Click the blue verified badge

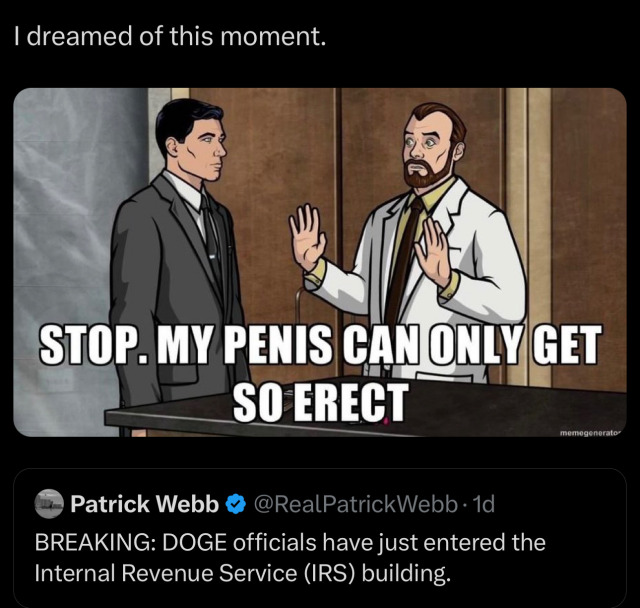(236, 504)
